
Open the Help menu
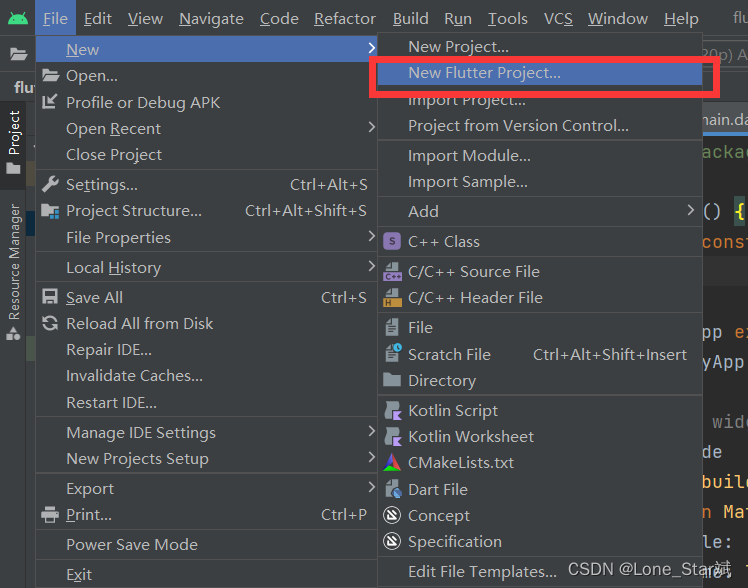click(681, 19)
